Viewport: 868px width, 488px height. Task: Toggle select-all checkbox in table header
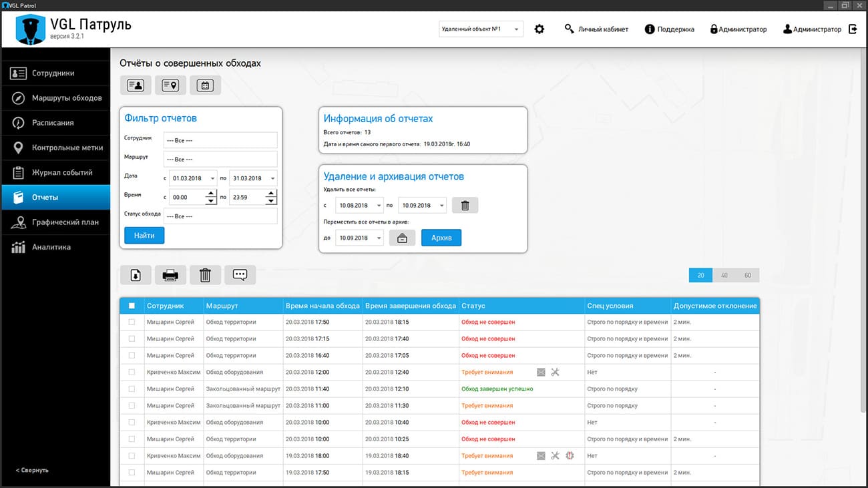point(132,306)
